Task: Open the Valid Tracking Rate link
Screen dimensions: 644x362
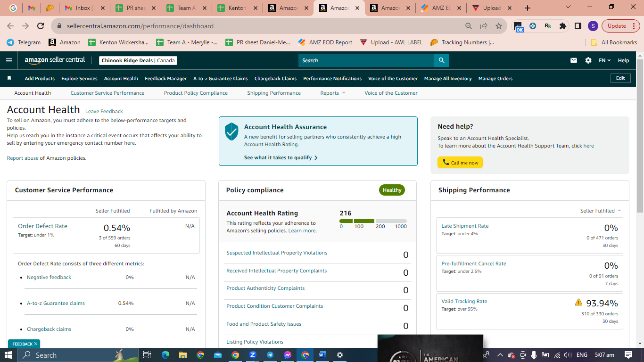Action: (464, 301)
